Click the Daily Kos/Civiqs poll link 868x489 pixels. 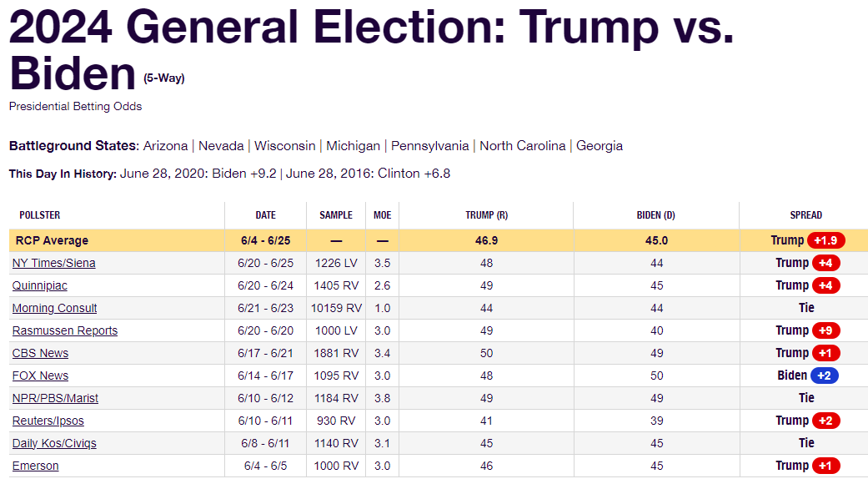[x=54, y=443]
